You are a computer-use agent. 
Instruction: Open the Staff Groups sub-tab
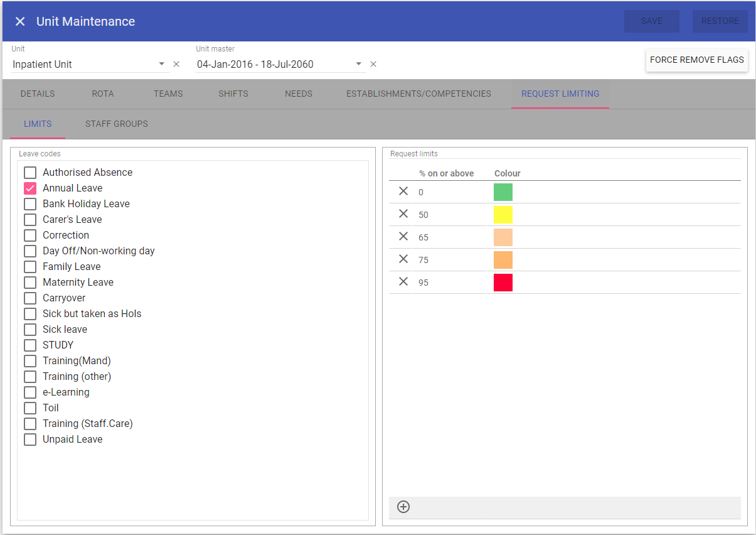[117, 124]
